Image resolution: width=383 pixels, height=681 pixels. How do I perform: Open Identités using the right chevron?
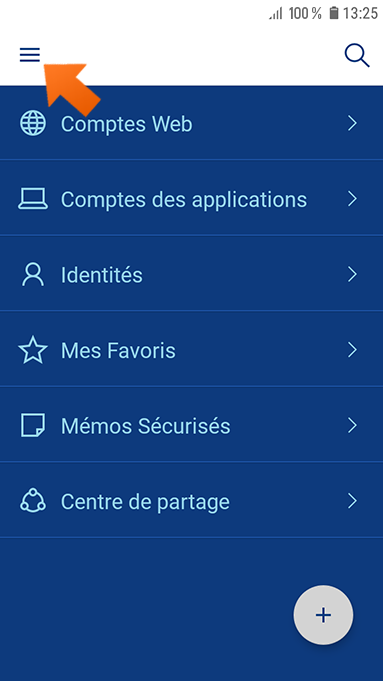(353, 274)
